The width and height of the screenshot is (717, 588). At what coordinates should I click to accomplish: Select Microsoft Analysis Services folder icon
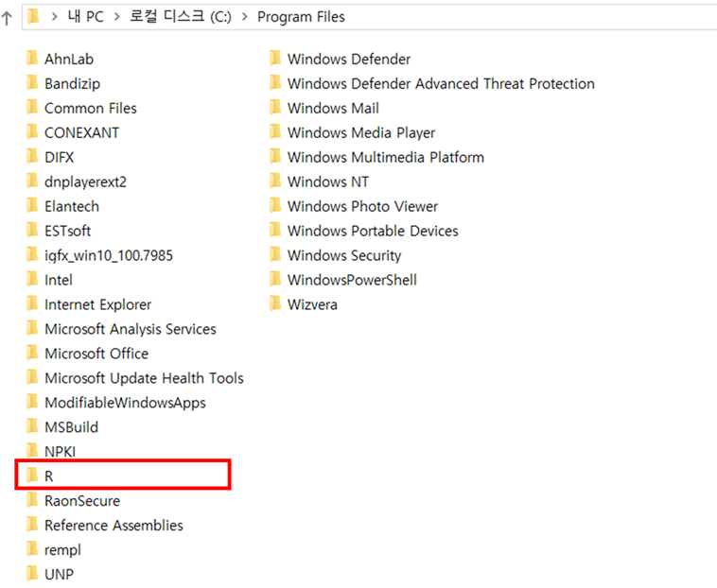click(x=32, y=328)
